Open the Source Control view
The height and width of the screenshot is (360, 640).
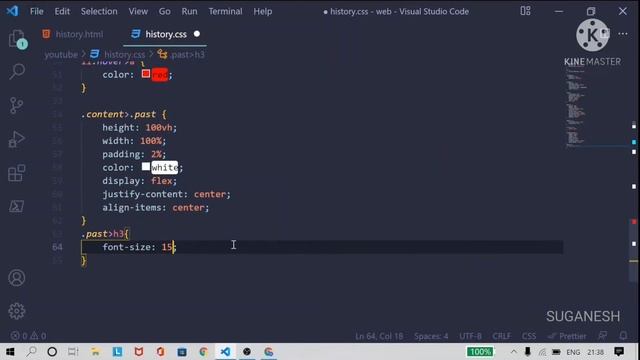click(16, 105)
